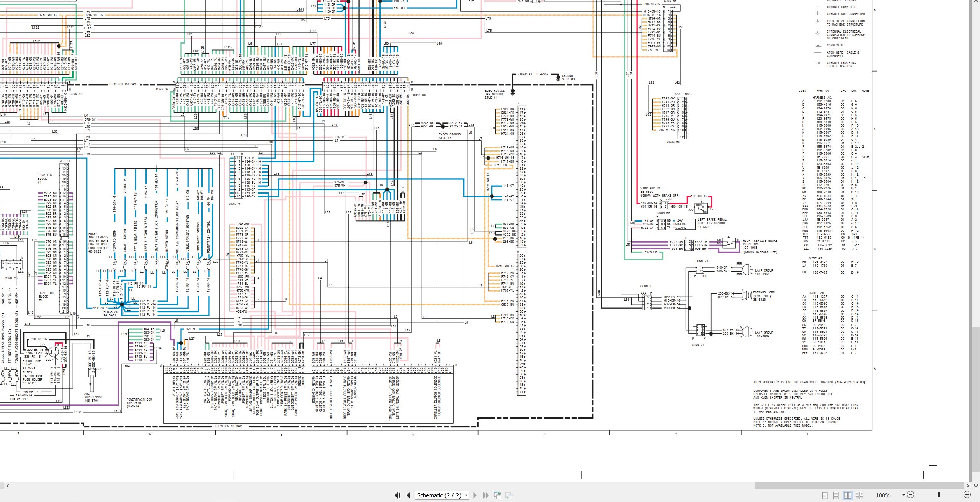Click the ELECTRONICS BAY GROUND STUD #4 label
The image size is (980, 502).
coord(495,94)
